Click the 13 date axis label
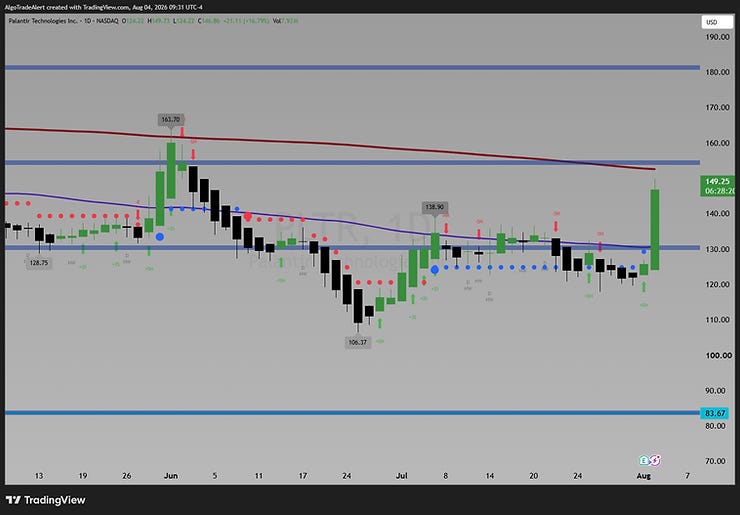 (x=39, y=476)
